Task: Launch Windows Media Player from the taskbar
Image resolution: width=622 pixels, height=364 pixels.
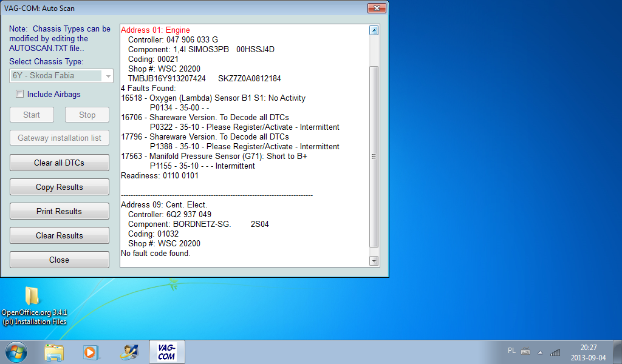Action: (x=91, y=352)
